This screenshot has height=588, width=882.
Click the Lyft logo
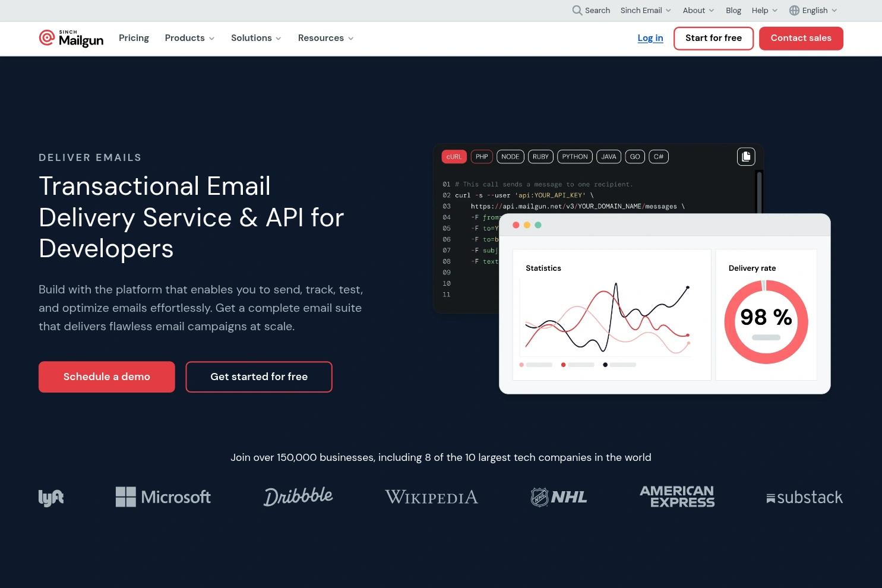(51, 498)
